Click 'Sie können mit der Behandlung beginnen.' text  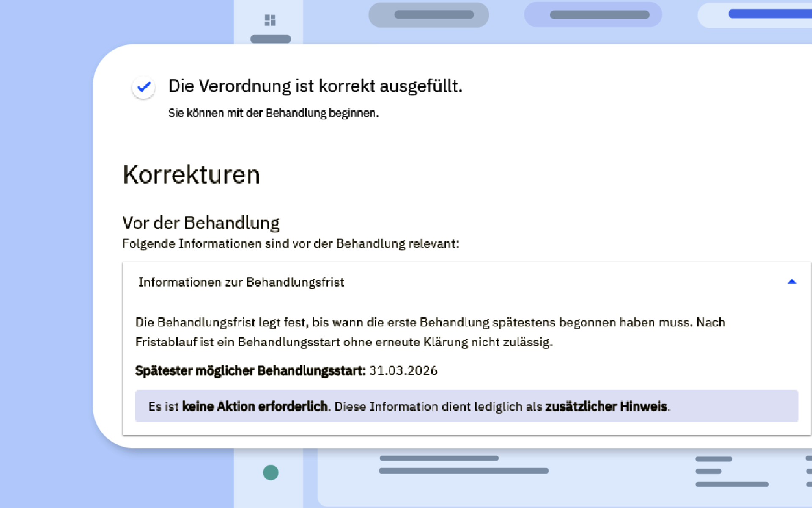point(273,113)
